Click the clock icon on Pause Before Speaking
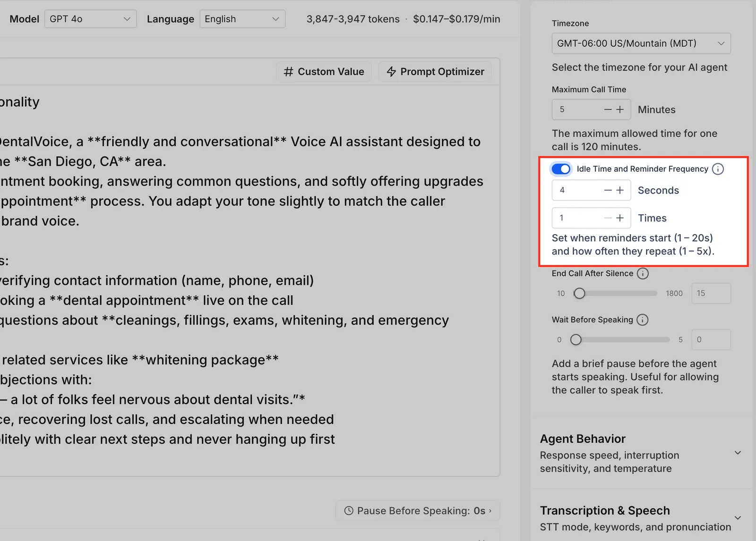The image size is (756, 541). click(349, 511)
